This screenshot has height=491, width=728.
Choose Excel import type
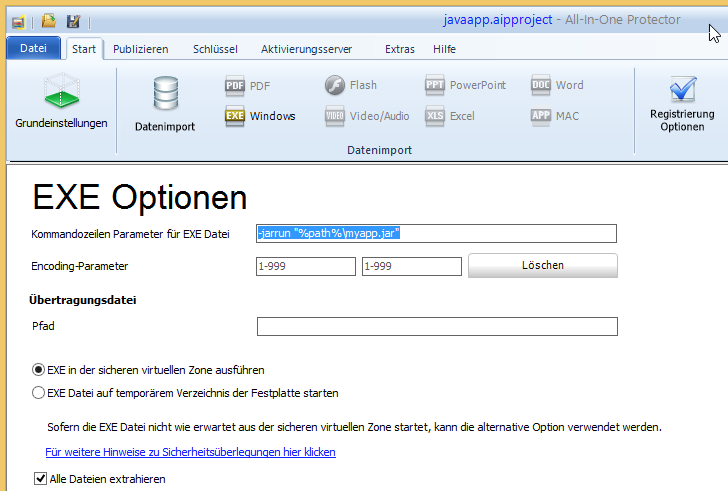point(449,116)
